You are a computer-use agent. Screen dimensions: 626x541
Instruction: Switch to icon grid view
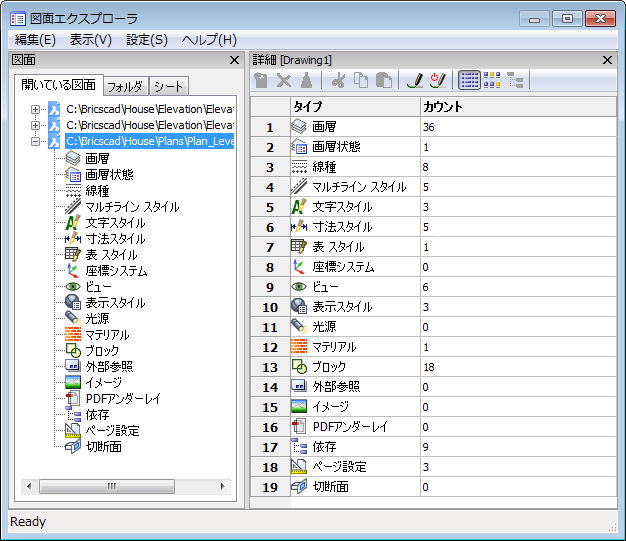click(x=492, y=80)
